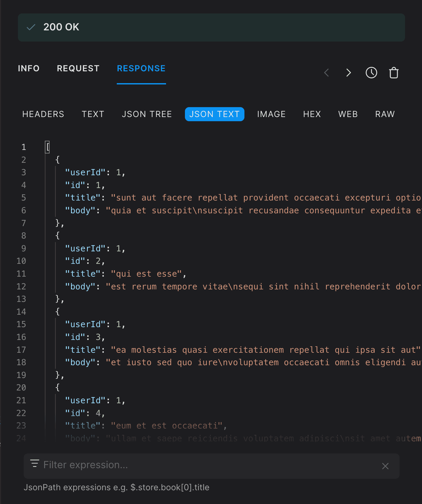Viewport: 422px width, 504px height.
Task: Click opening brace on line 14
Action: pyautogui.click(x=58, y=312)
